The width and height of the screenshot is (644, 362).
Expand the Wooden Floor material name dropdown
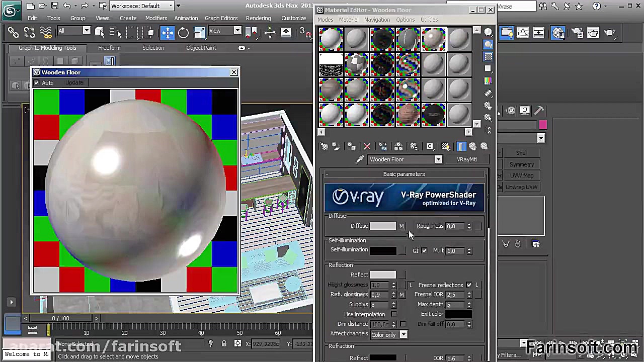coord(438,159)
